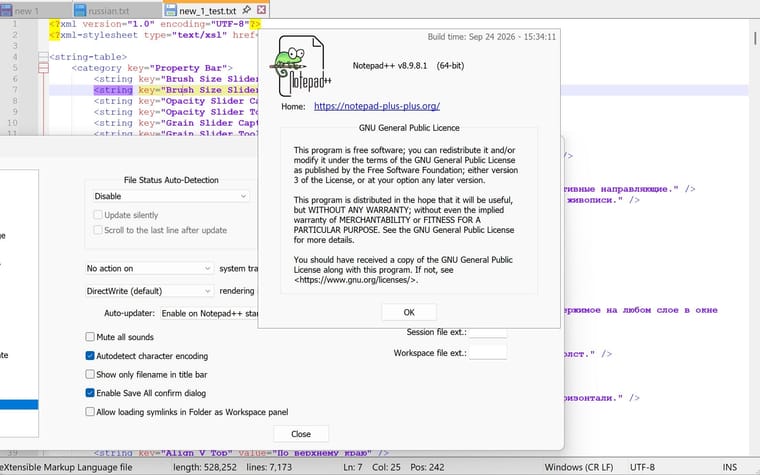760x475 pixels.
Task: Click the highlighted item in Preferences category list
Action: pos(19,405)
